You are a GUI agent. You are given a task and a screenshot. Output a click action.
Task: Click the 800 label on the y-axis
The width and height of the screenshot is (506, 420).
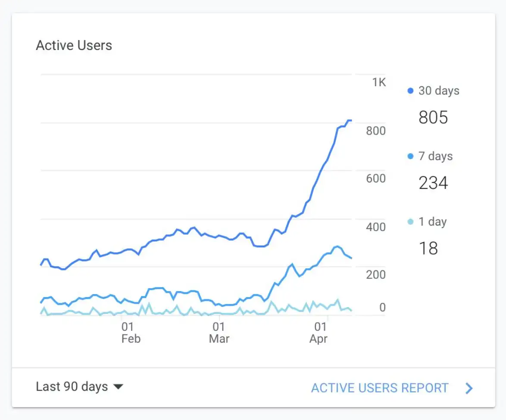pos(375,131)
